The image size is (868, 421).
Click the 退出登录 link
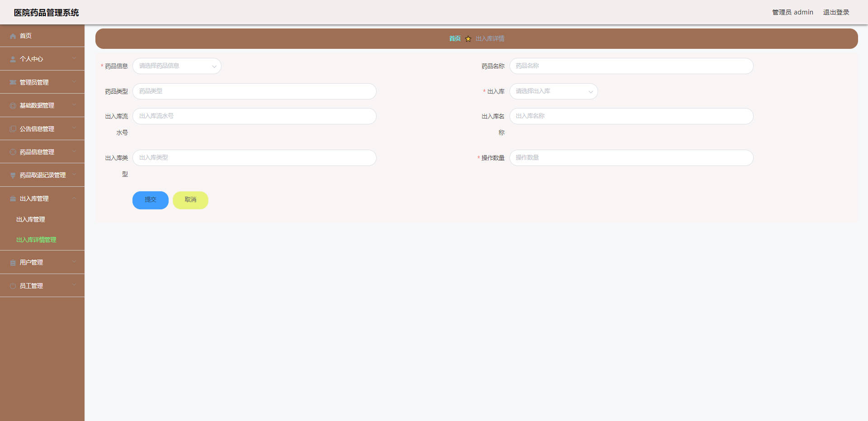(x=836, y=12)
